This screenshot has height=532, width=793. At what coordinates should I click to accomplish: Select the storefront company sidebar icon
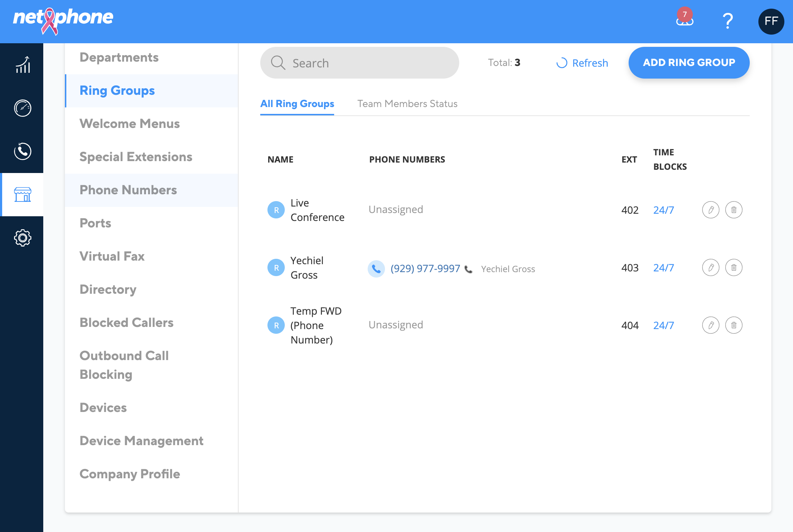tap(23, 195)
